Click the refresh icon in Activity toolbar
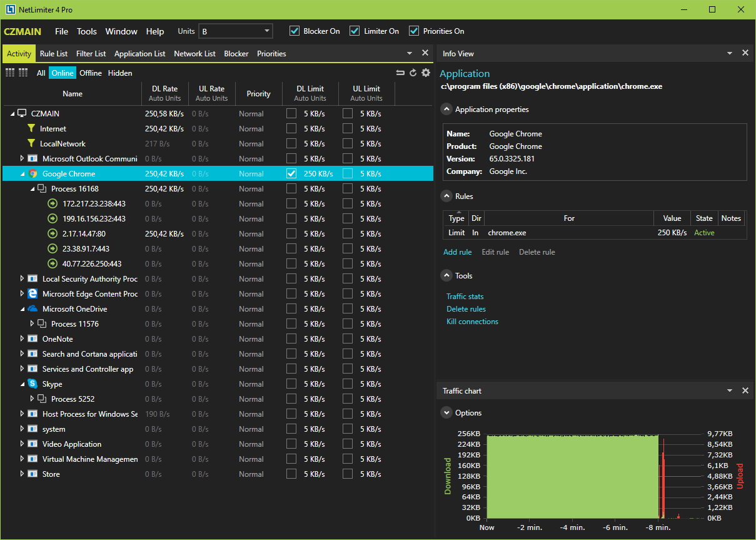The image size is (756, 540). coord(413,73)
